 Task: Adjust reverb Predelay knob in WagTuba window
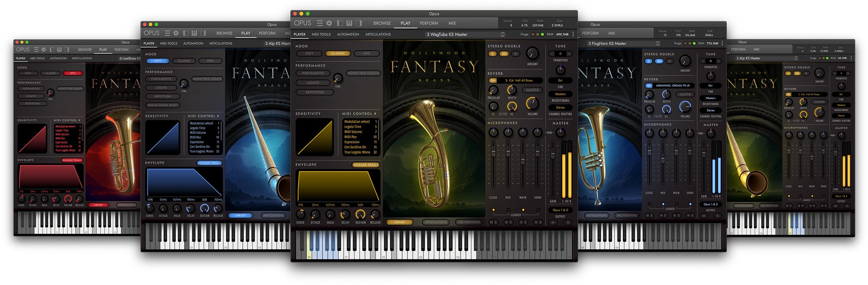click(x=493, y=90)
